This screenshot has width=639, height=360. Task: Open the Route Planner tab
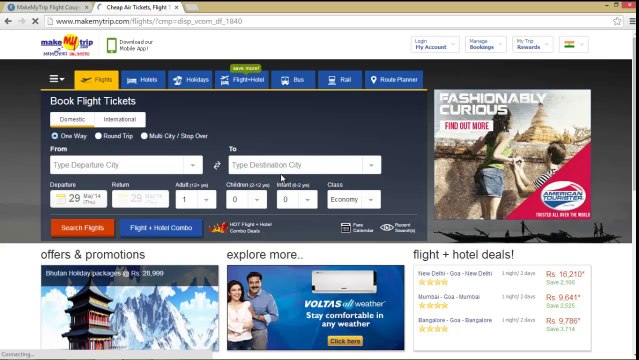point(394,80)
